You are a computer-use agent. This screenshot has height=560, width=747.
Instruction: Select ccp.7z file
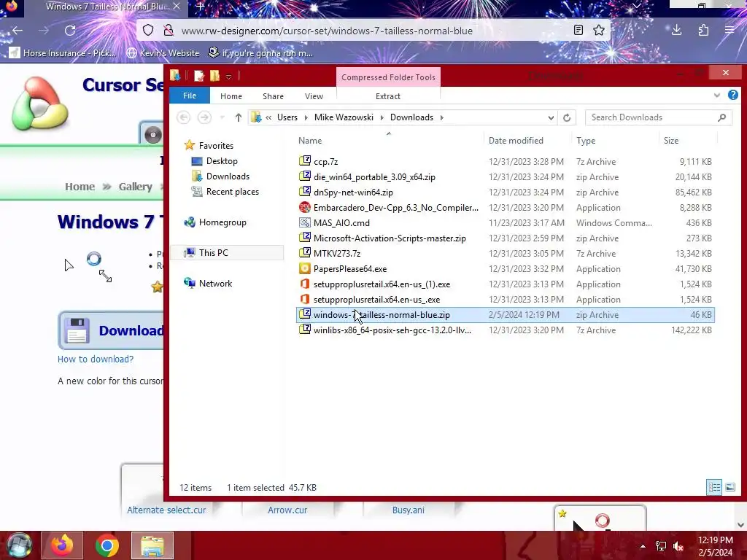click(x=326, y=161)
